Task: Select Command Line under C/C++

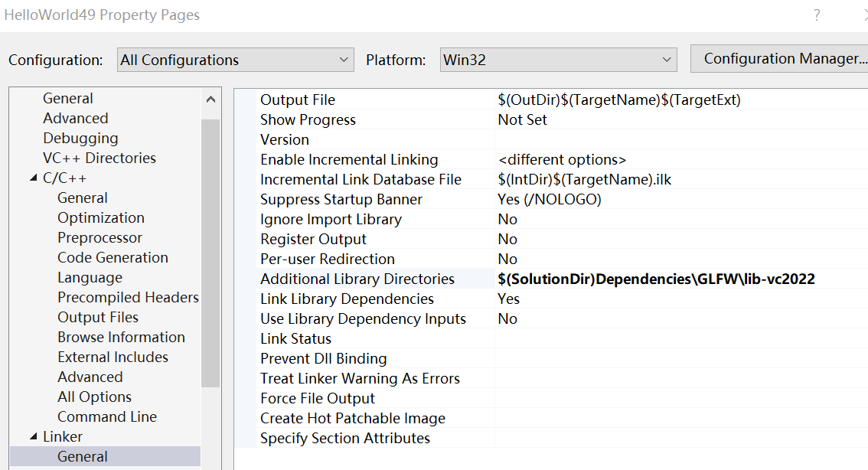Action: coord(106,417)
